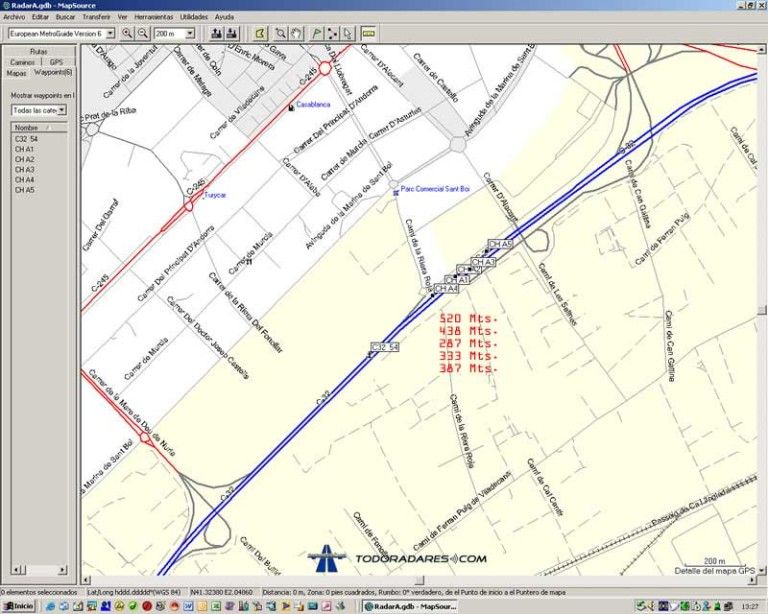Click the map's vertical scrollbar
The height and width of the screenshot is (614, 768).
762,300
